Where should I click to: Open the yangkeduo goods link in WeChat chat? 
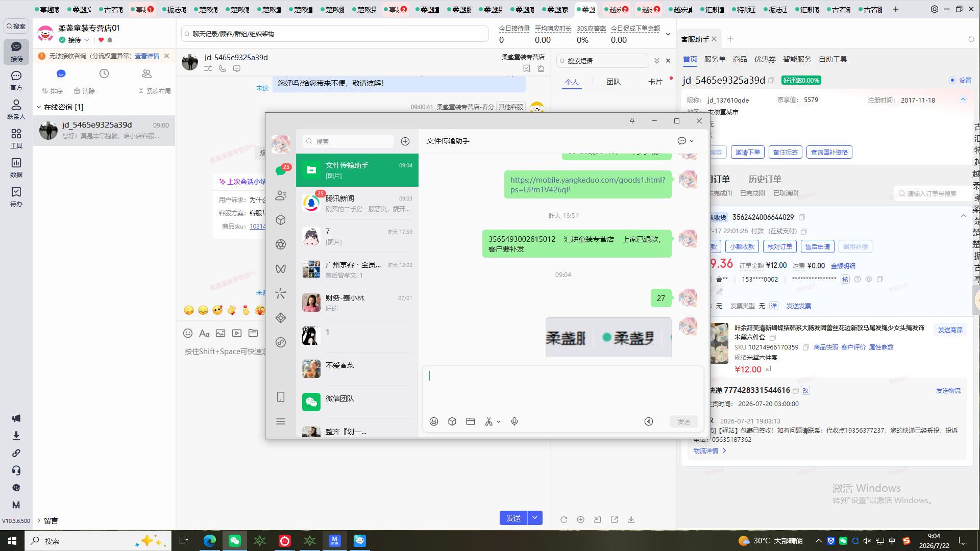tap(588, 185)
